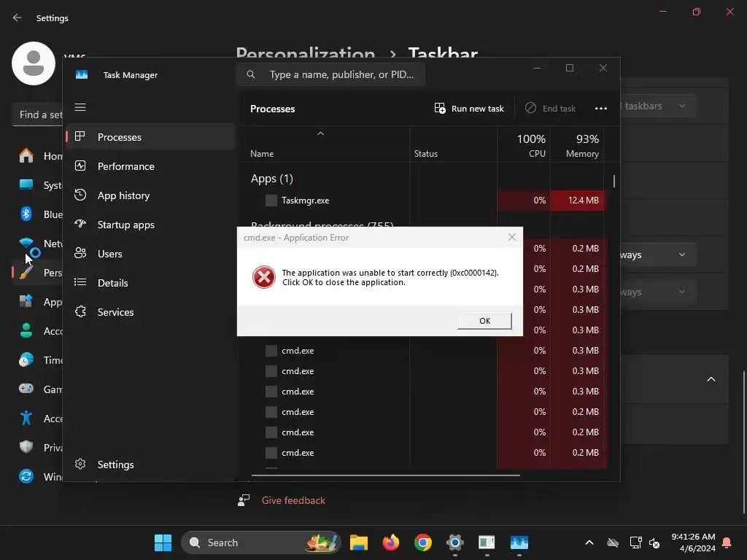
Task: Open Startup apps page
Action: coord(150,225)
